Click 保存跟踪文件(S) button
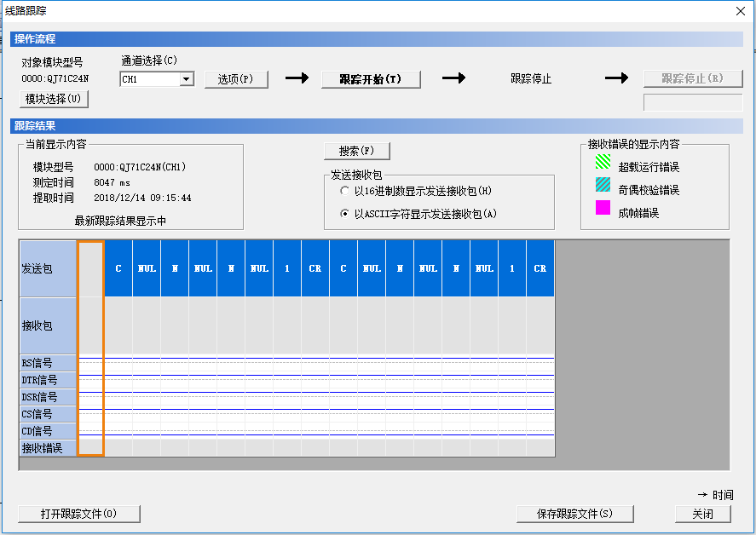756x535 pixels. (x=574, y=514)
